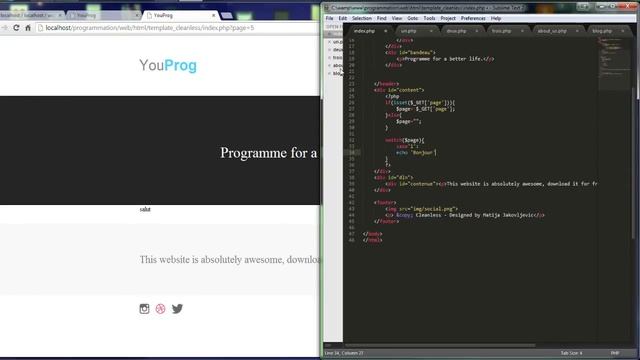Close the blog.php editor tab
Screen dimensions: 640x360
point(623,31)
